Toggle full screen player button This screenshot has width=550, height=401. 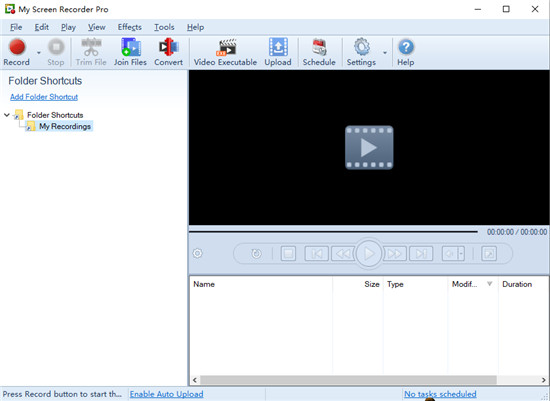point(489,253)
